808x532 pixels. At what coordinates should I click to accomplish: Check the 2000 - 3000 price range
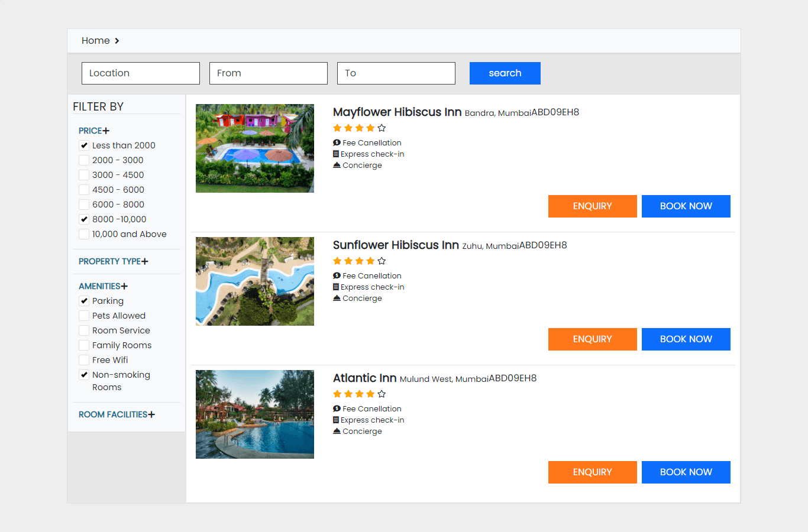(84, 160)
